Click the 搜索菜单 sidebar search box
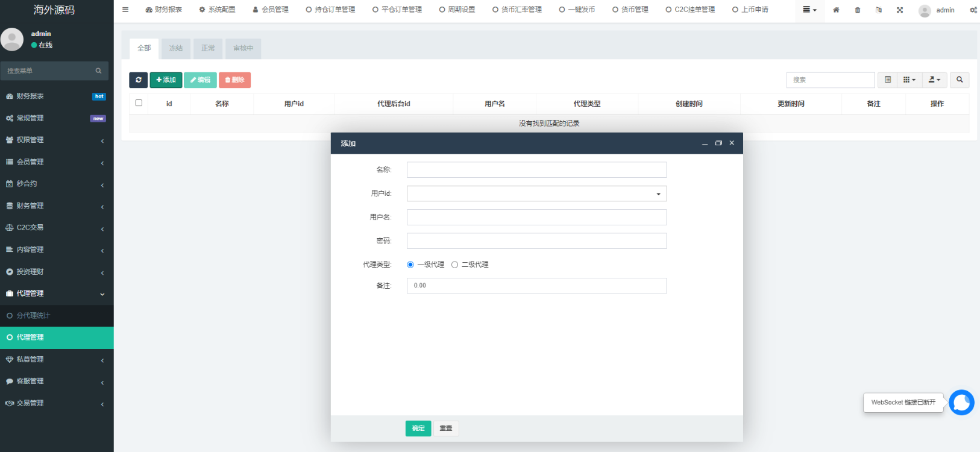The width and height of the screenshot is (980, 452). click(x=54, y=71)
